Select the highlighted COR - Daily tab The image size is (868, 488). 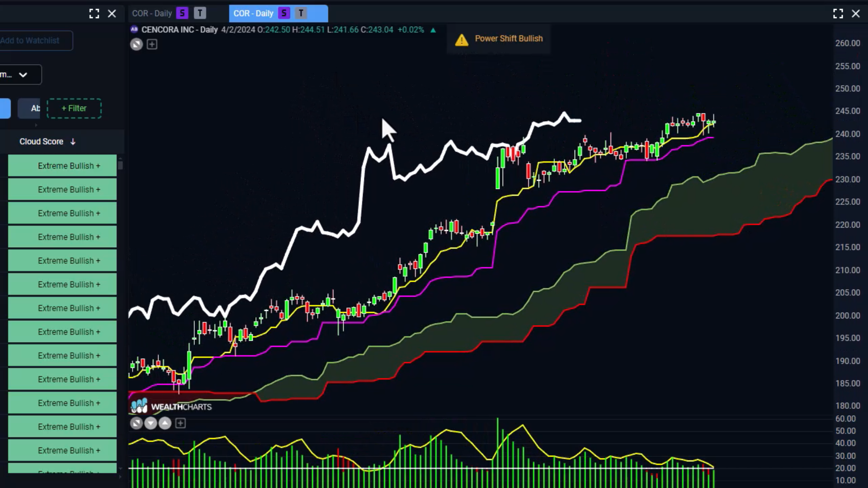278,14
